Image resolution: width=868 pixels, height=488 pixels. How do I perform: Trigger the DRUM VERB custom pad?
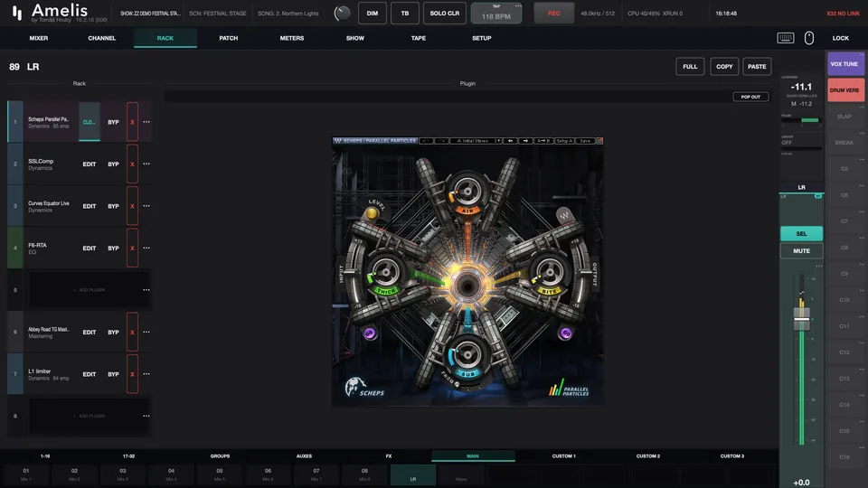844,90
